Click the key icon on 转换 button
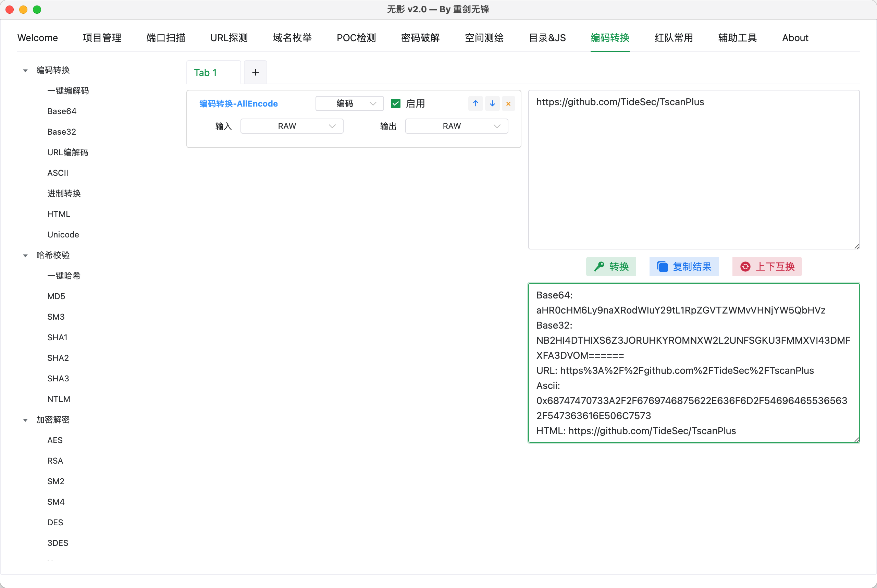Viewport: 877px width, 588px height. (x=599, y=267)
